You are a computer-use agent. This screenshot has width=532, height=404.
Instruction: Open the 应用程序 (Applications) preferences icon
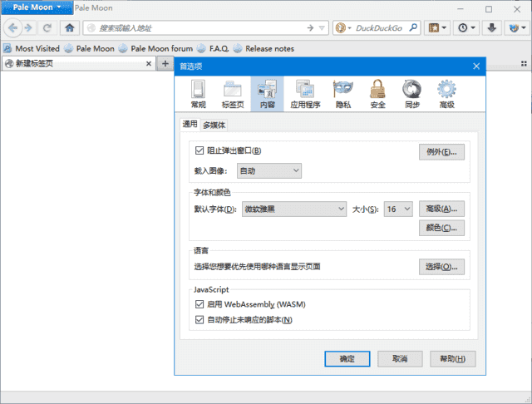[x=304, y=94]
